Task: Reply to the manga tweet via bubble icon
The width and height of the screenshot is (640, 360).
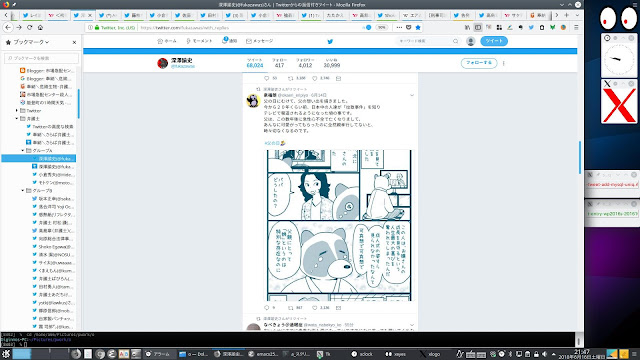Action: (267, 308)
